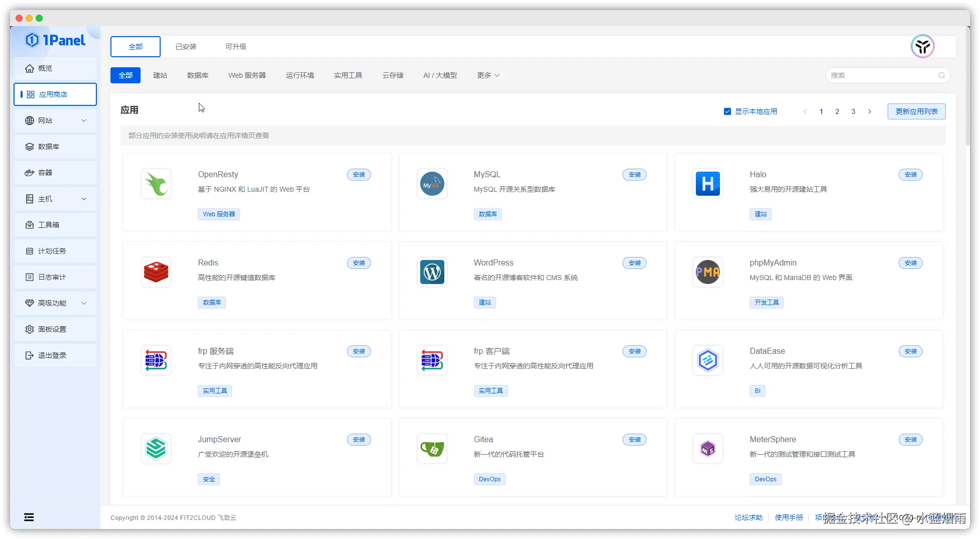Filter apps by 运行环境 category
Viewport: 980px width, 539px height.
(x=300, y=75)
